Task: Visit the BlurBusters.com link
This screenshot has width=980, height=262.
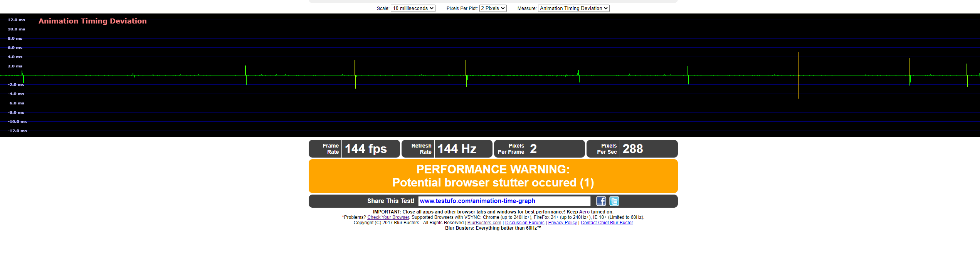Action: [x=484, y=223]
